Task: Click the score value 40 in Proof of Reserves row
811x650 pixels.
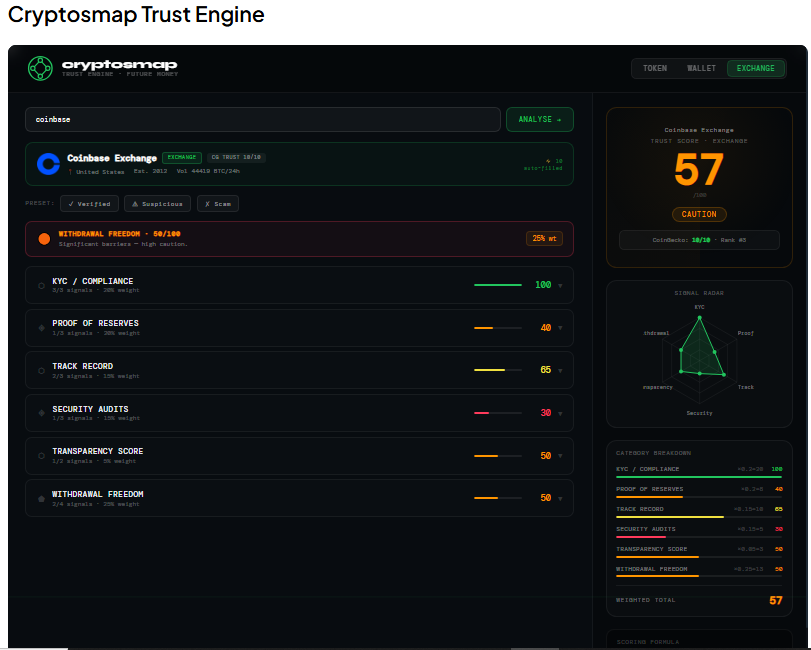Action: [546, 328]
